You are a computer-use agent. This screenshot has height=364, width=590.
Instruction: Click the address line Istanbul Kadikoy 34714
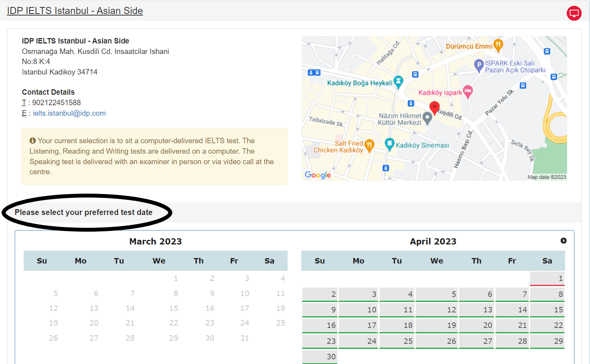[x=60, y=72]
